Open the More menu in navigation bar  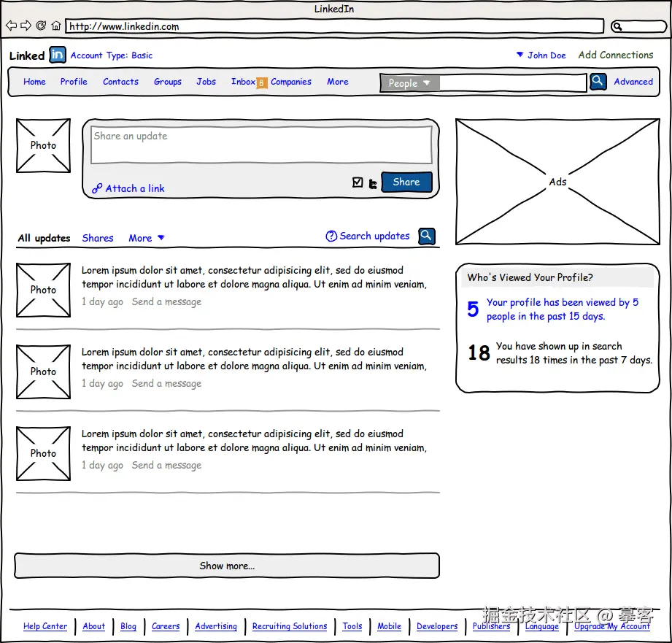(338, 82)
